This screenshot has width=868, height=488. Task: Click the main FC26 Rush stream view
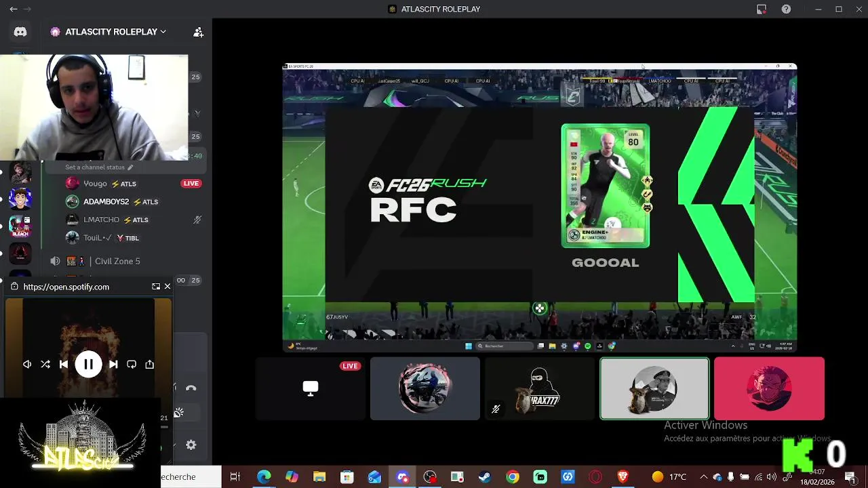(x=540, y=207)
